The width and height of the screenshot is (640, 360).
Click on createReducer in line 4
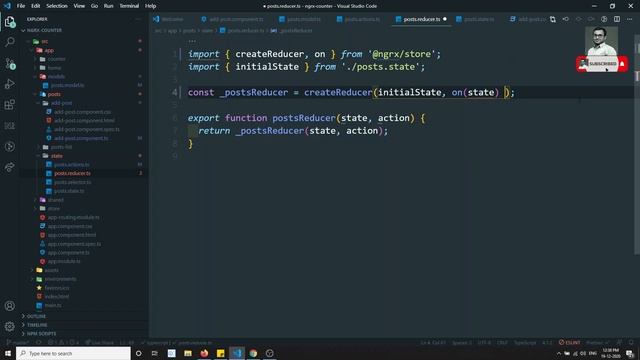[x=338, y=92]
